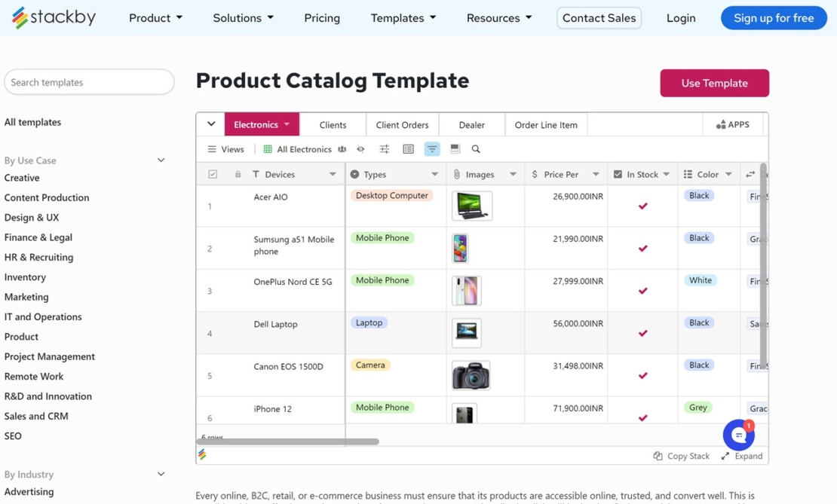
Task: Click the horizontal scrollbar under the table
Action: 288,441
